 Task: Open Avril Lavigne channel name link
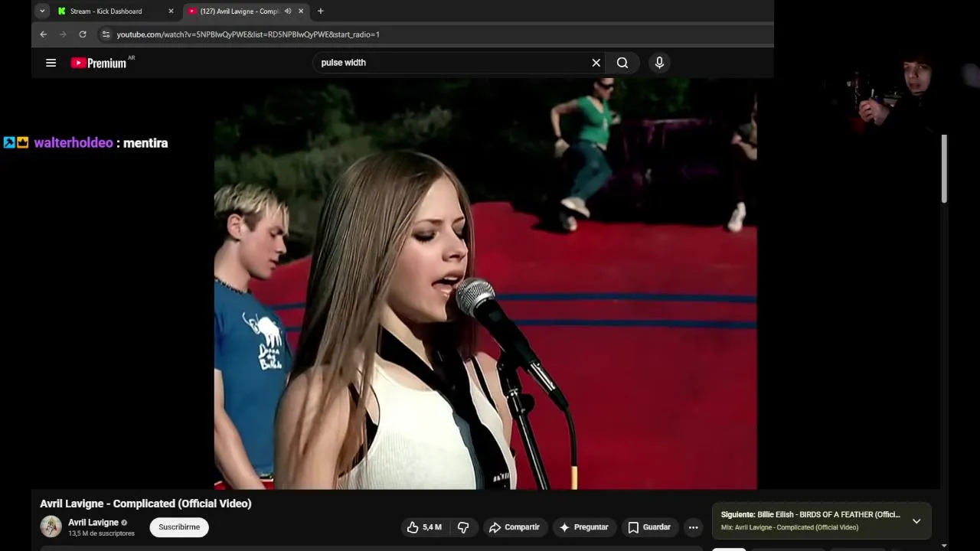[93, 523]
